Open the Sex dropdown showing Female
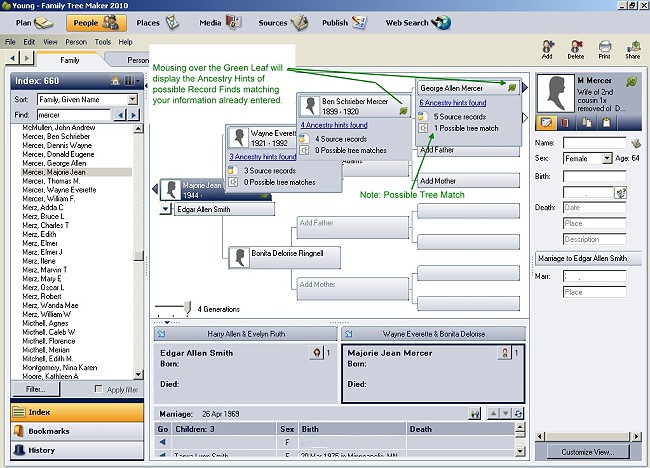650x468 pixels. point(607,158)
